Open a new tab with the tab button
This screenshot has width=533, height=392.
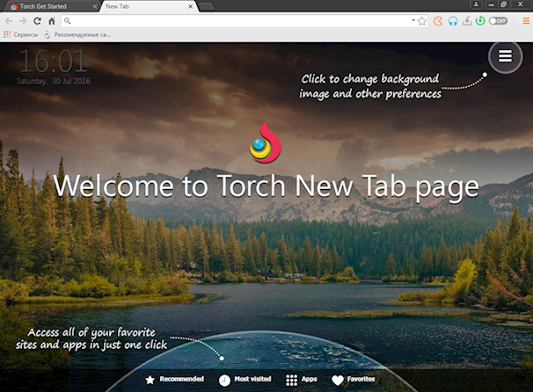pos(206,6)
